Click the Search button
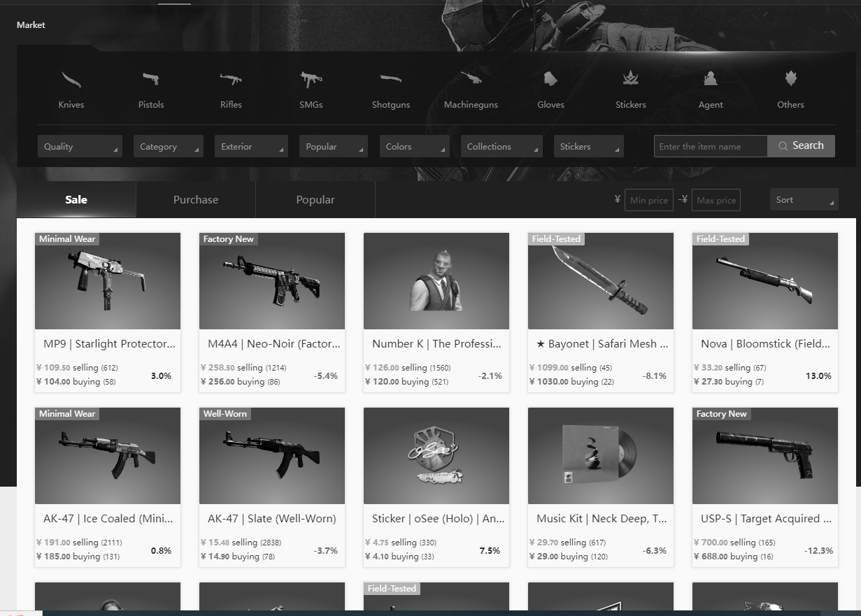Image resolution: width=861 pixels, height=616 pixels. click(802, 146)
